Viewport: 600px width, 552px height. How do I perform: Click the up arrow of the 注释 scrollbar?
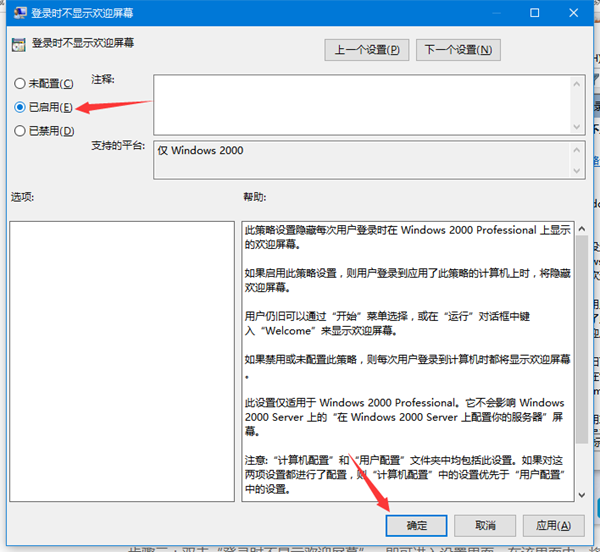point(577,83)
